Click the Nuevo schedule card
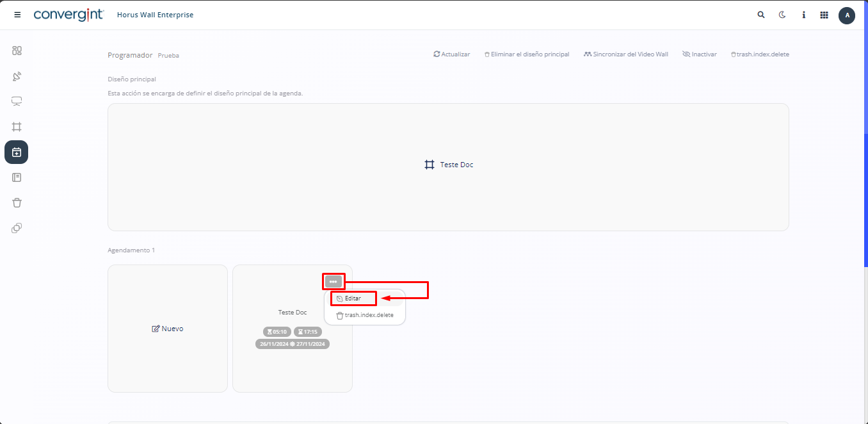Image resolution: width=868 pixels, height=424 pixels. point(168,329)
